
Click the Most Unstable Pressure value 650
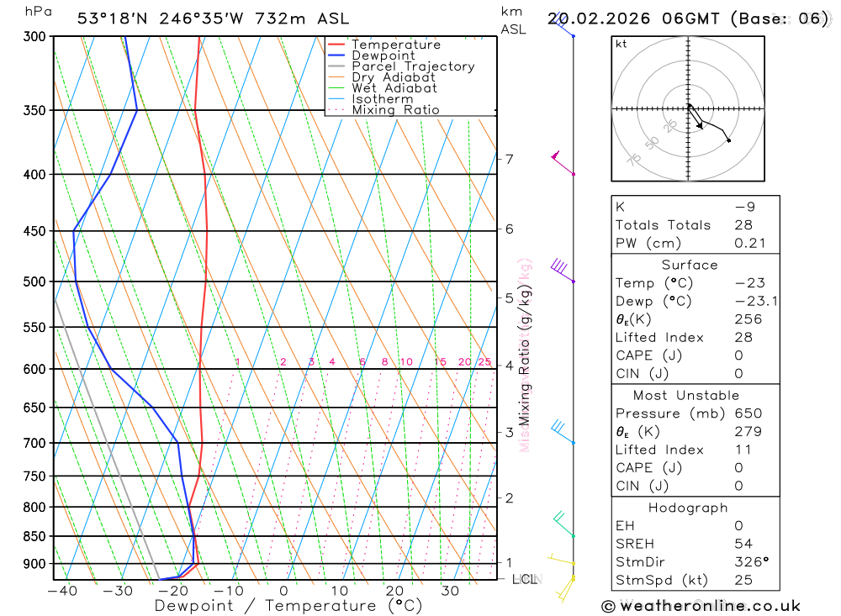click(748, 413)
